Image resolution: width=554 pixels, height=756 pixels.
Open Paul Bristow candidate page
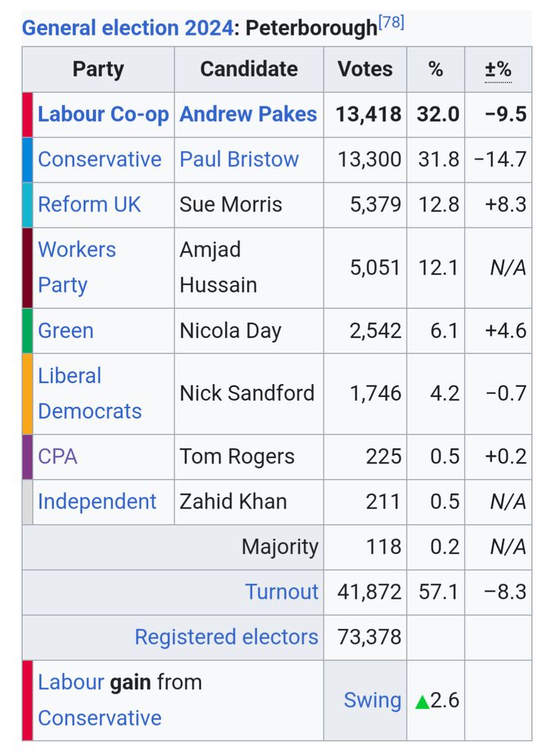click(x=239, y=160)
